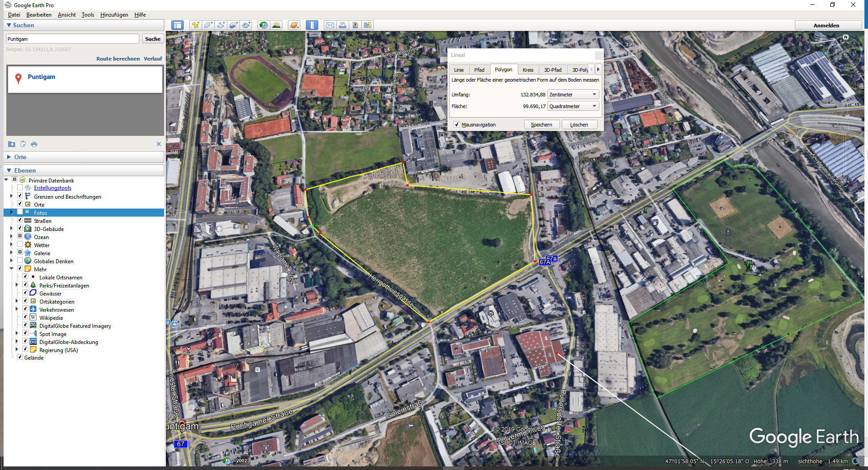Click the print toolbar icon

[x=343, y=25]
